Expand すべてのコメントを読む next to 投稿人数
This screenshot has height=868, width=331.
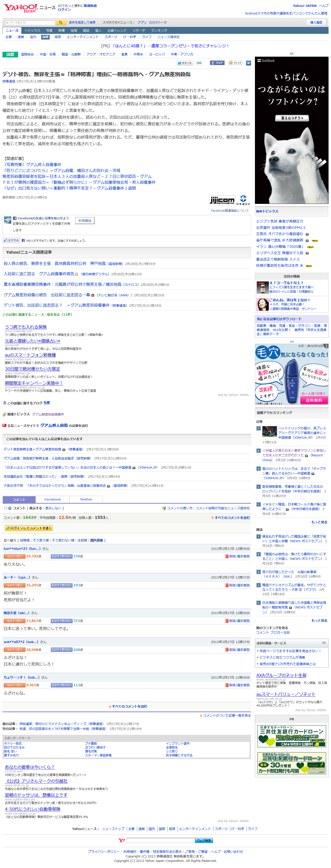(231, 518)
